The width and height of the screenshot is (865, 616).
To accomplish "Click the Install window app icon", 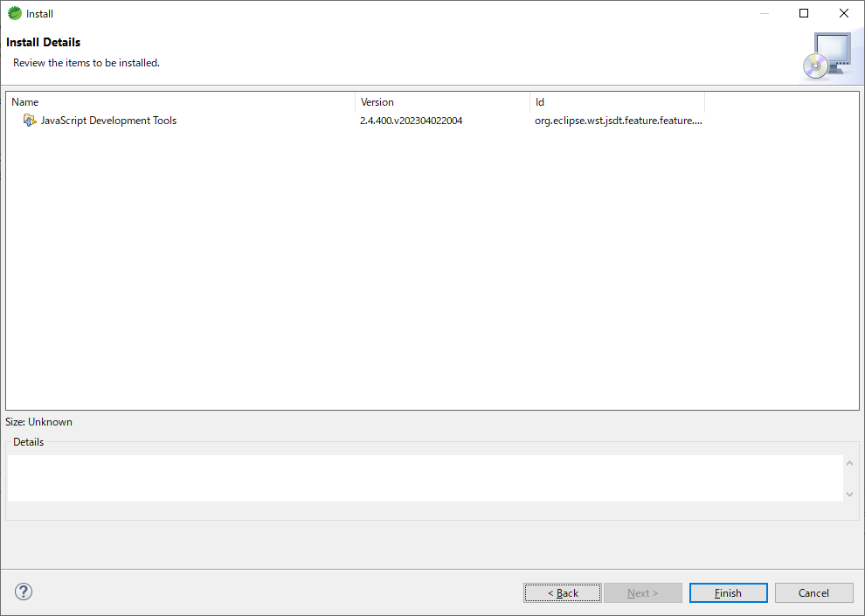I will pyautogui.click(x=15, y=13).
